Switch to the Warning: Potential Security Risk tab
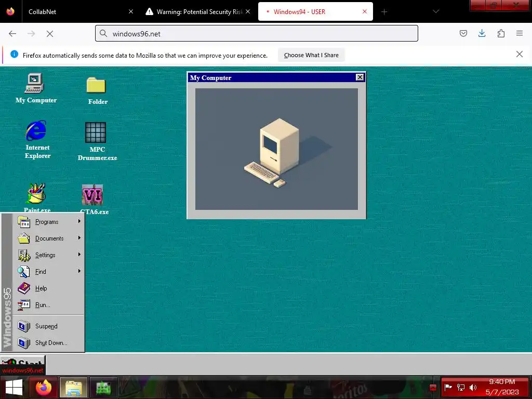The image size is (532, 399). click(198, 11)
